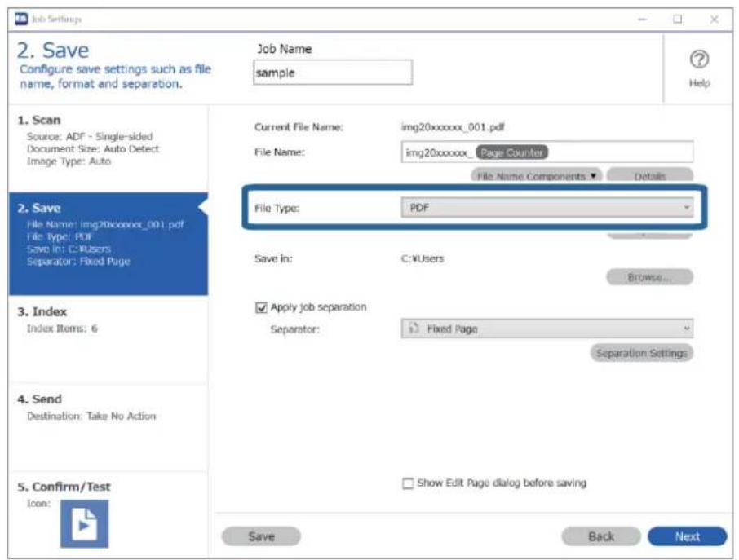Click inside the File Name field
This screenshot has height=560, width=739.
(547, 152)
